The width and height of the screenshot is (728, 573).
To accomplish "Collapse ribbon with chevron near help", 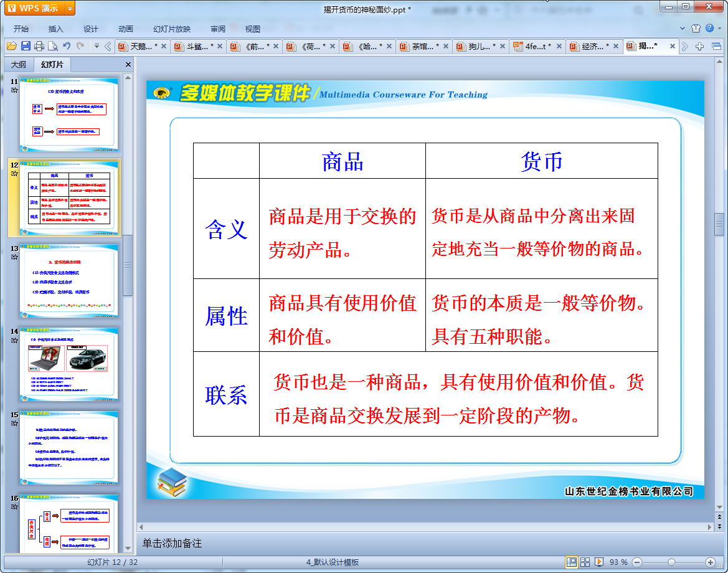I will 683,28.
